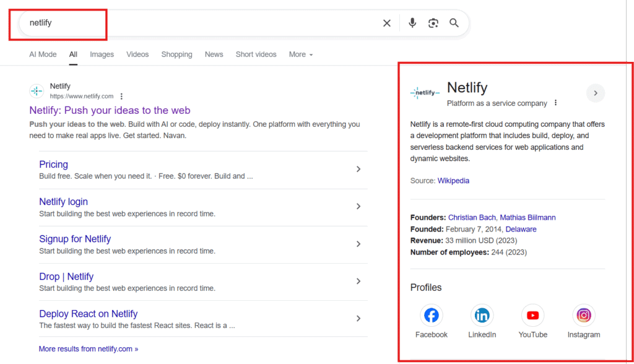Open the three-dot menu beside netlify.com result
This screenshot has height=364, width=634.
(x=121, y=96)
